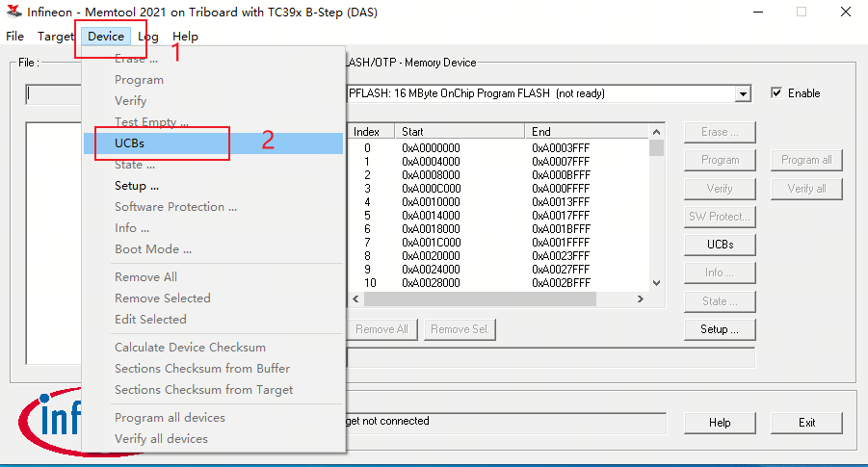The width and height of the screenshot is (868, 467).
Task: Click the Device menu
Action: click(106, 37)
